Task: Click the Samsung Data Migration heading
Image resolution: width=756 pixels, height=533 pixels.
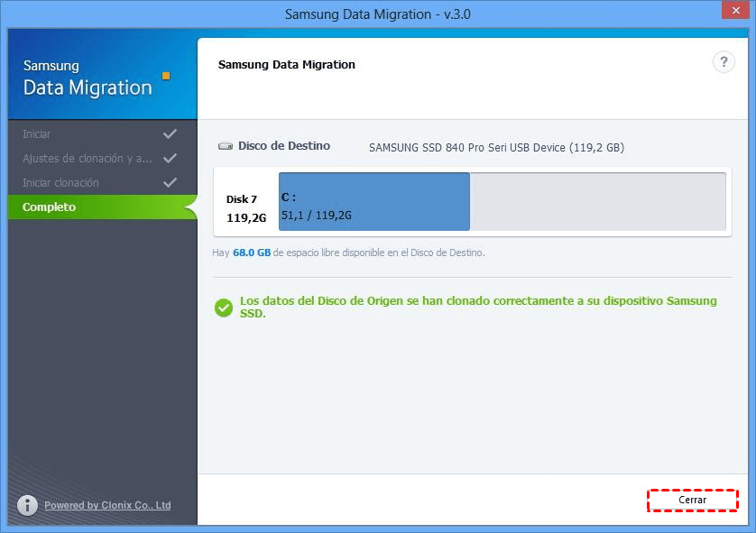Action: 286,65
